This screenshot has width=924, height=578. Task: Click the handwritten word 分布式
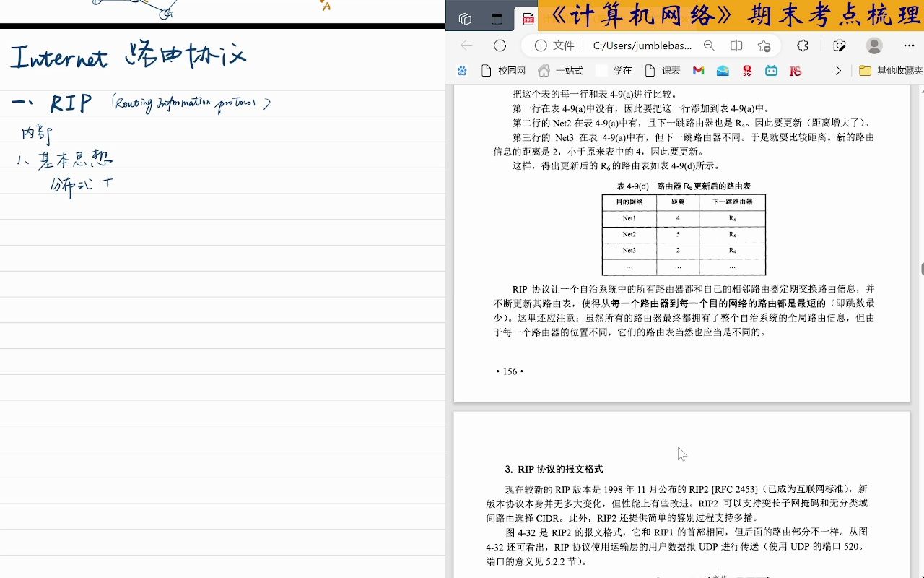(x=71, y=186)
